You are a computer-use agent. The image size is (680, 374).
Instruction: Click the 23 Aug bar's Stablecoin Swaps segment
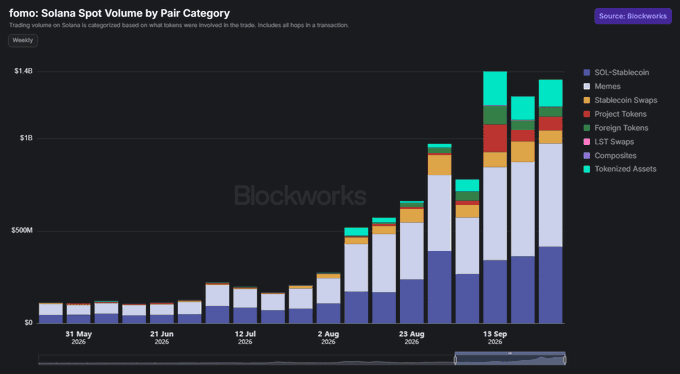tap(412, 216)
